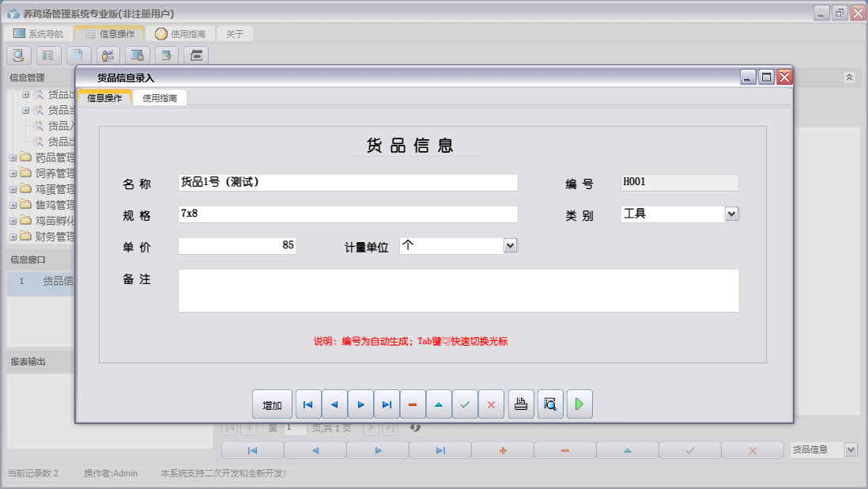
Task: Confirm changes with the green checkmark icon
Action: pyautogui.click(x=465, y=404)
